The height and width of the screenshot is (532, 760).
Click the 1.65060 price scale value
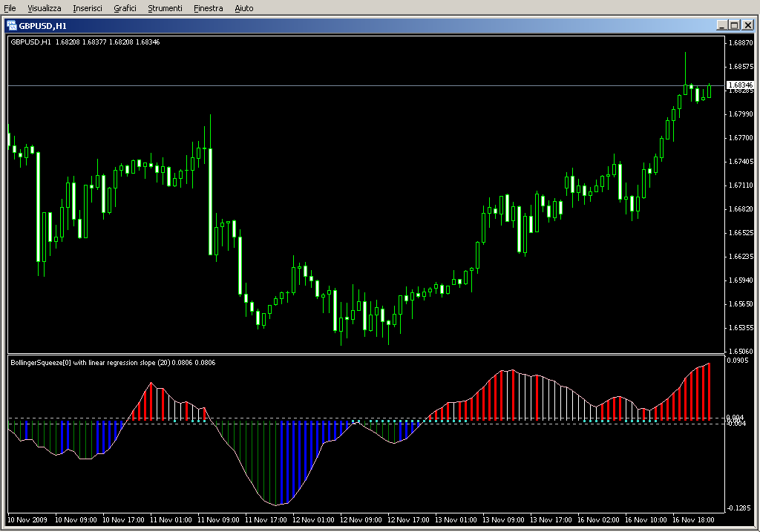point(741,351)
